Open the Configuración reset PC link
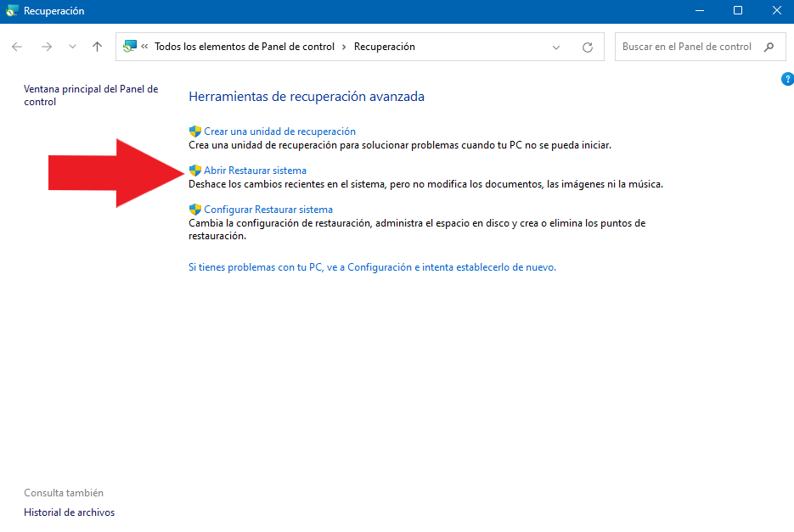The image size is (794, 532). point(372,267)
